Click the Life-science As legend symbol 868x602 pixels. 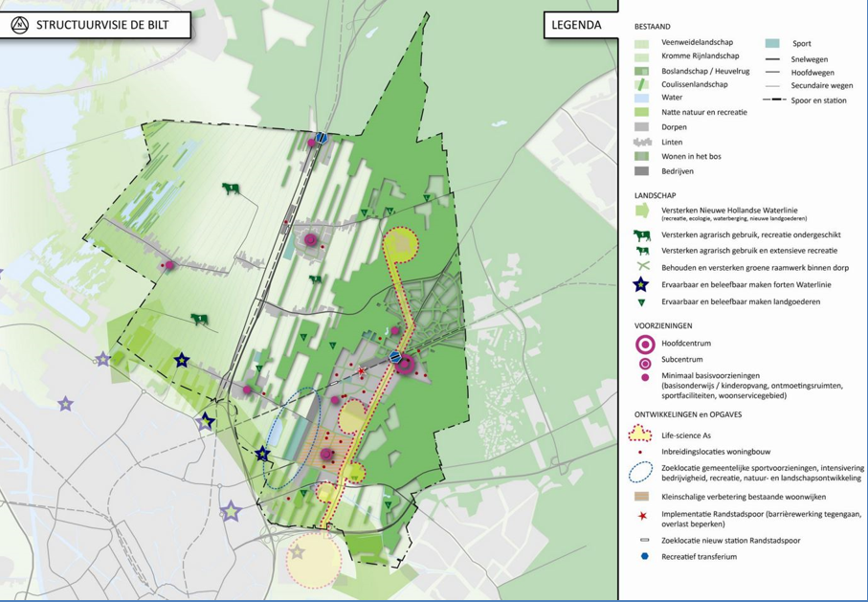[x=641, y=434]
